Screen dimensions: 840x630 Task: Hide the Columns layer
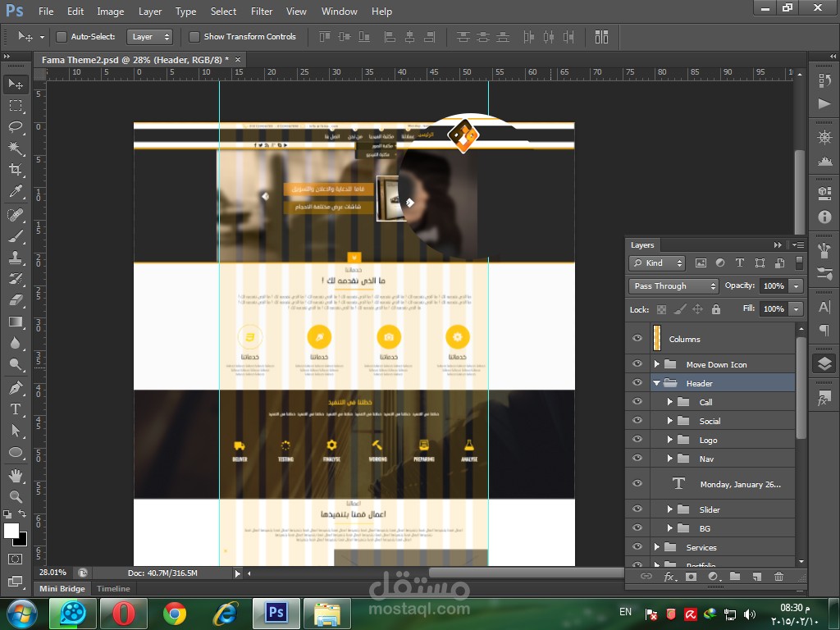pyautogui.click(x=637, y=339)
